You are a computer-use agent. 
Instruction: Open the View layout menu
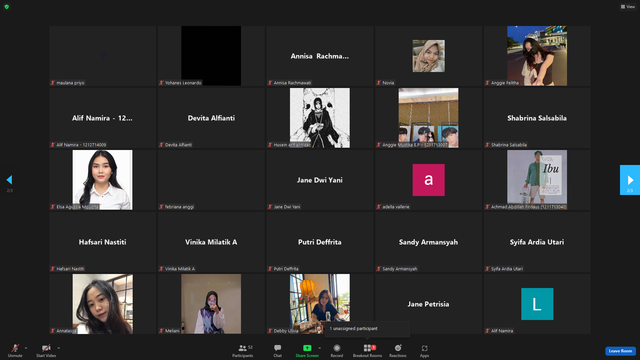[x=628, y=7]
